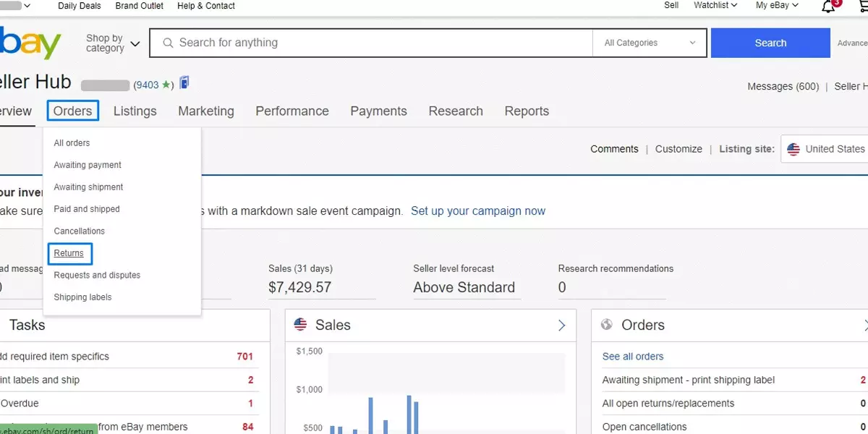The width and height of the screenshot is (868, 434).
Task: Go to the Performance tab
Action: coord(292,111)
